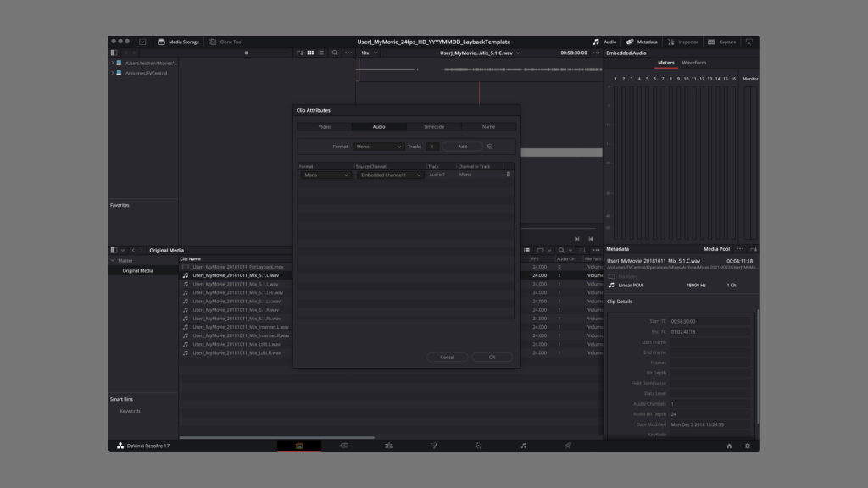Screen dimensions: 868x488
Task: Select the Keywords smart bin
Action: [130, 411]
